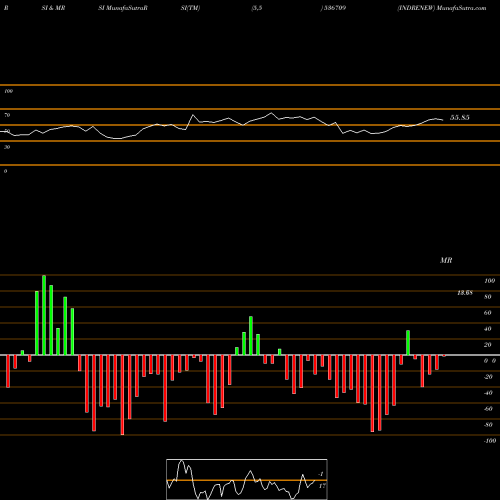Viewport: 500px width, 500px height.
Task: Click the '70' level label on RSI scale
Action: 7,115
